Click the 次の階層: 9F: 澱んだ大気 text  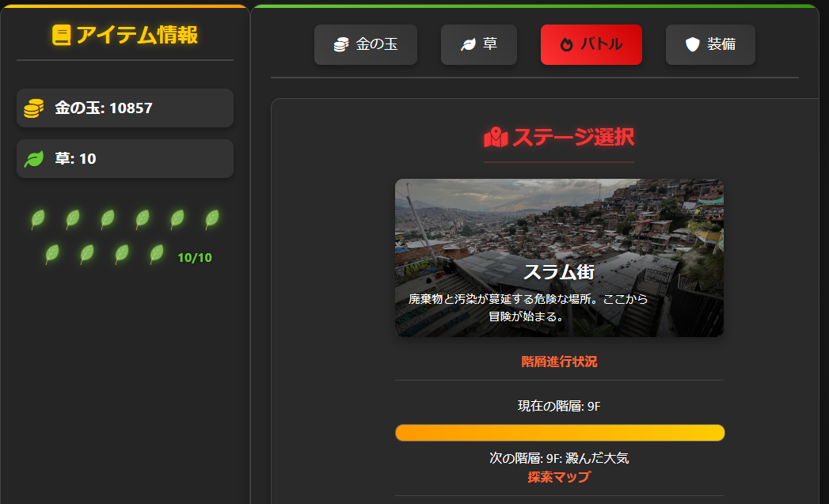[x=559, y=458]
